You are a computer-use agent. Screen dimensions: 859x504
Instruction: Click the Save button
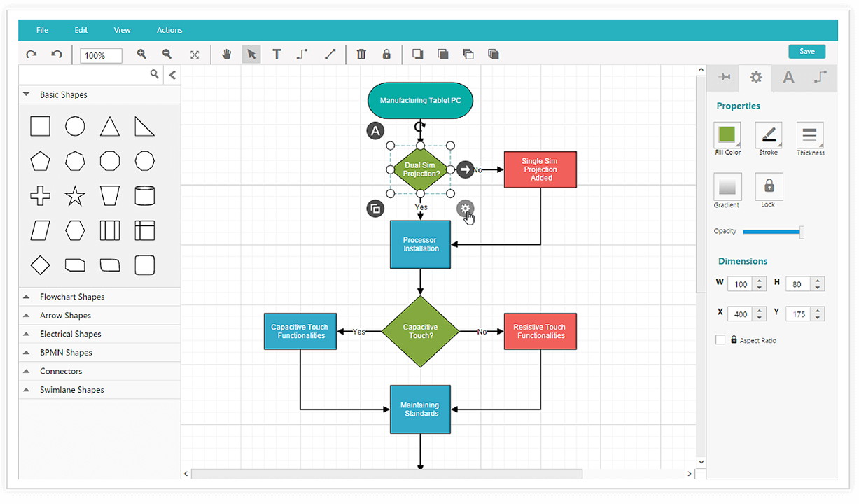(x=806, y=51)
